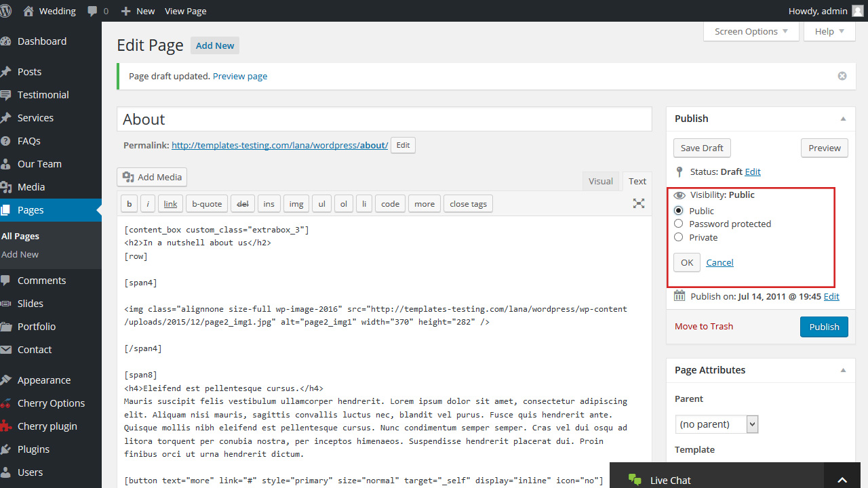Open the Wedding site home icon
868x488 pixels.
(x=28, y=11)
